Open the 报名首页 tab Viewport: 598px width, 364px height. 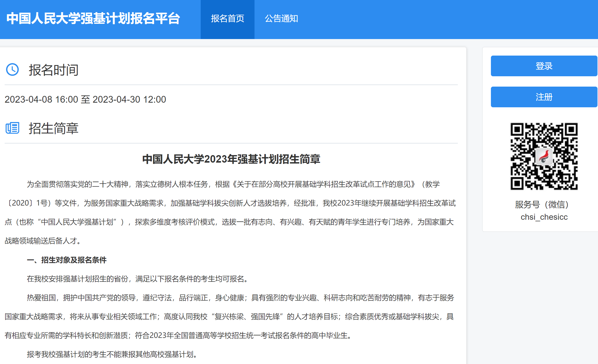tap(227, 19)
